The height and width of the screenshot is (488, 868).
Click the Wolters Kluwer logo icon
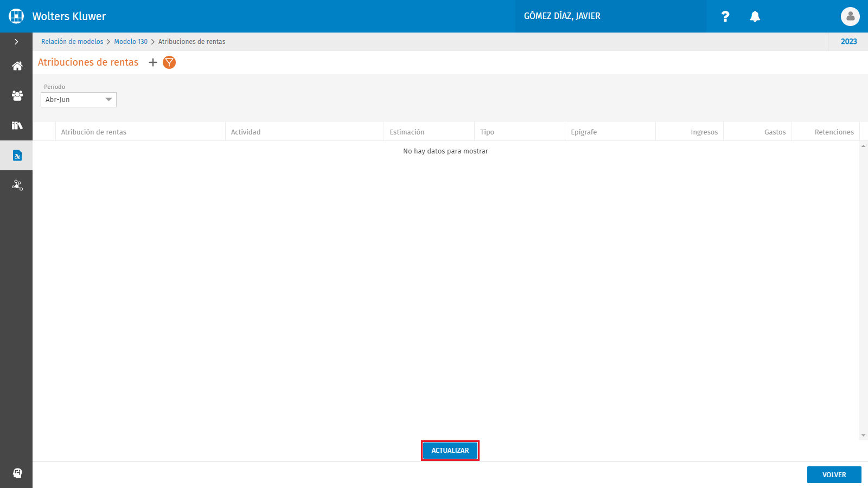coord(16,16)
